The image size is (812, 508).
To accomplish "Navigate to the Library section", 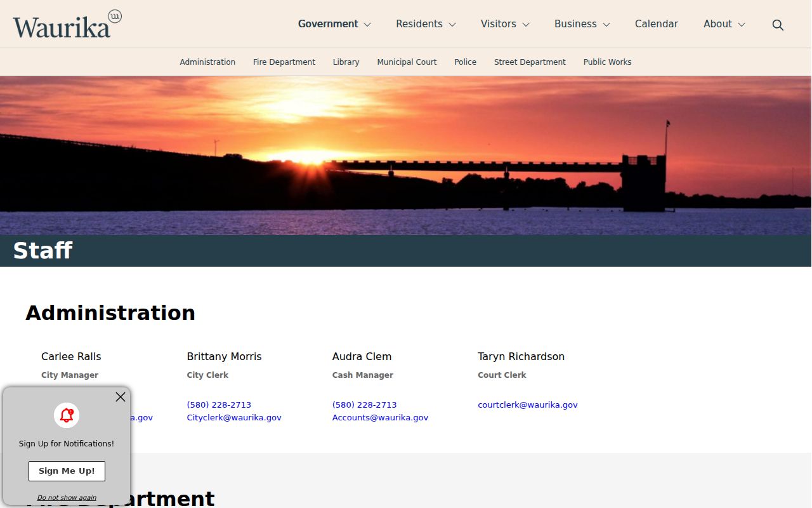I will click(346, 62).
